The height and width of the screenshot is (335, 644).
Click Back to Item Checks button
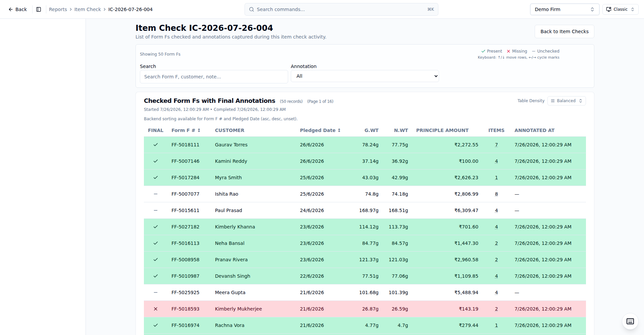[x=564, y=31]
